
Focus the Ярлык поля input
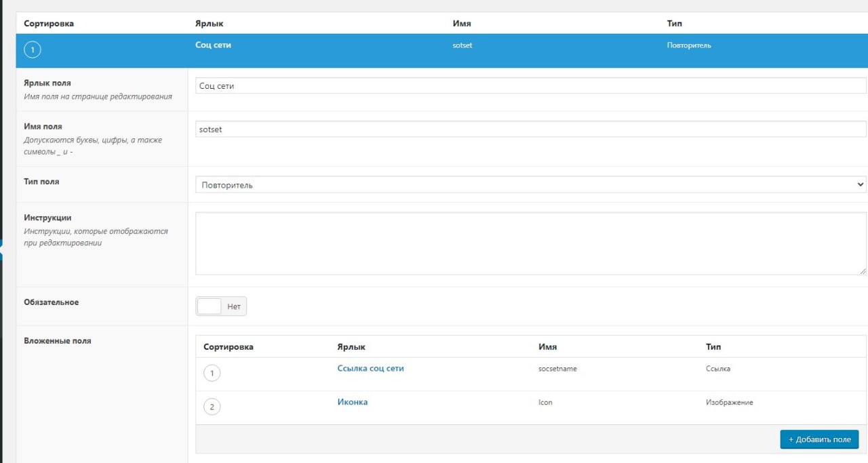tap(531, 86)
